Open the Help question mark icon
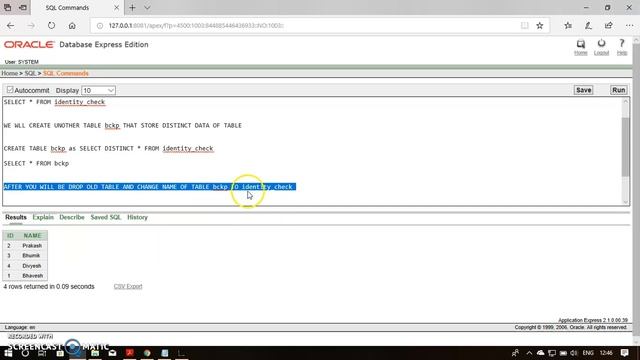 (x=622, y=43)
